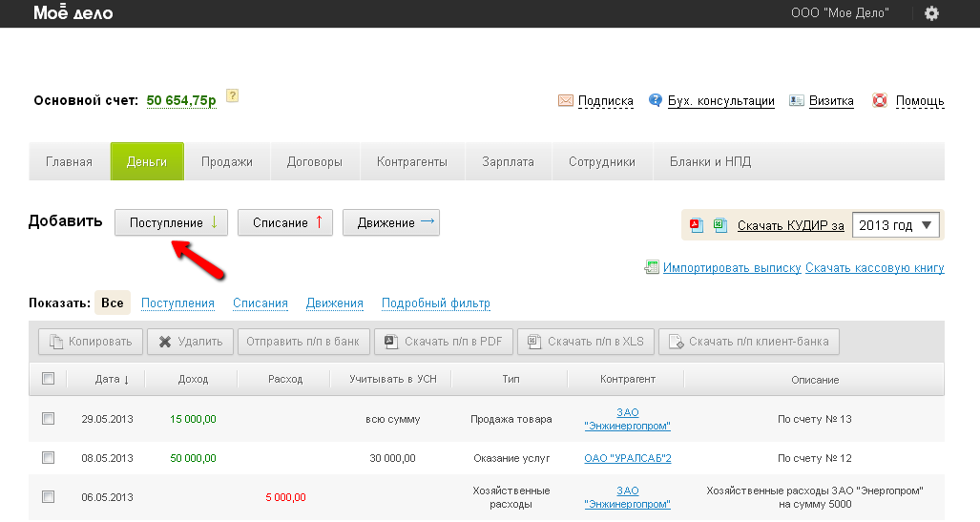The width and height of the screenshot is (980, 522).
Task: Click the lifebuoy help icon
Action: tap(880, 100)
